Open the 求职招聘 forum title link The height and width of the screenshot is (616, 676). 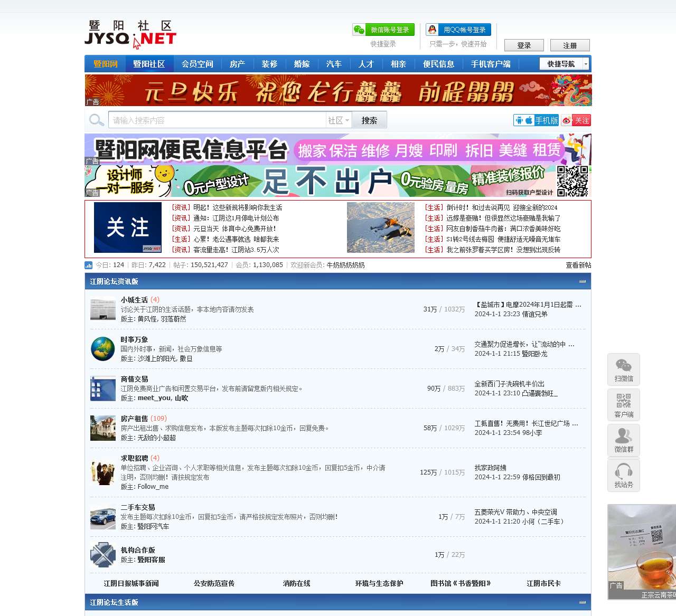(134, 458)
